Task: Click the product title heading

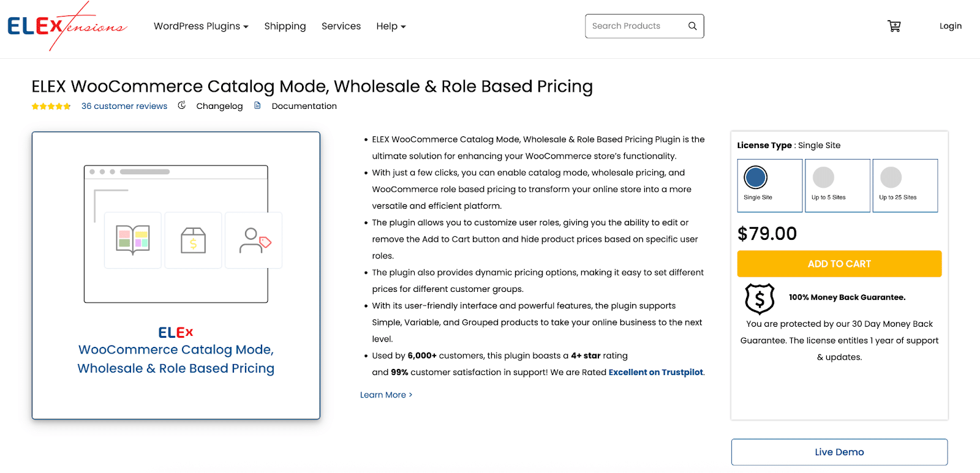Action: (312, 86)
